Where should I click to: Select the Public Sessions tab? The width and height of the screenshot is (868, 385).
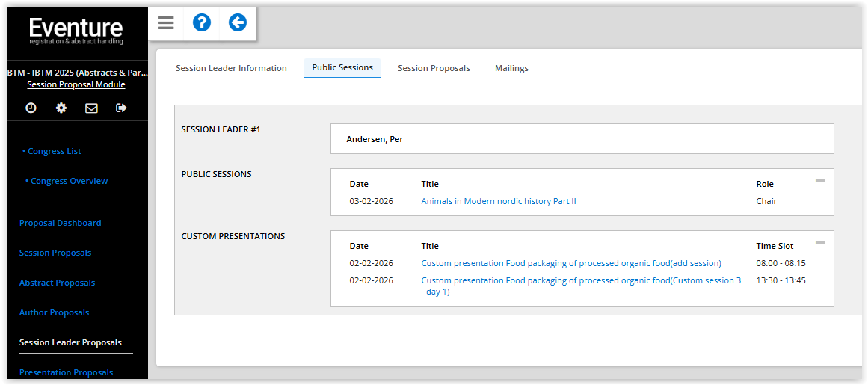coord(342,67)
